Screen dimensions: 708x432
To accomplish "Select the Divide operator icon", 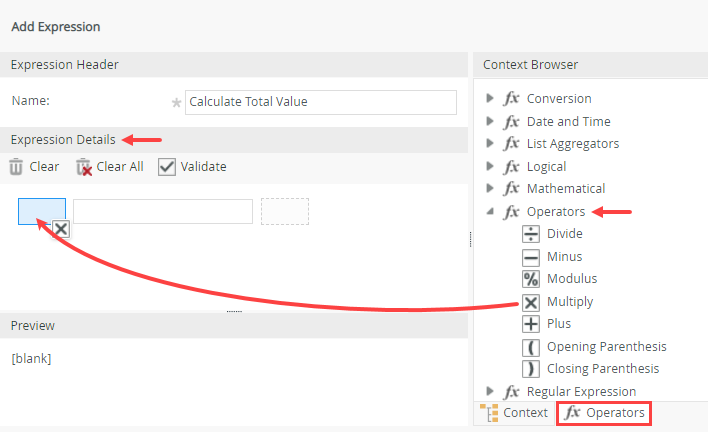I will tap(531, 234).
